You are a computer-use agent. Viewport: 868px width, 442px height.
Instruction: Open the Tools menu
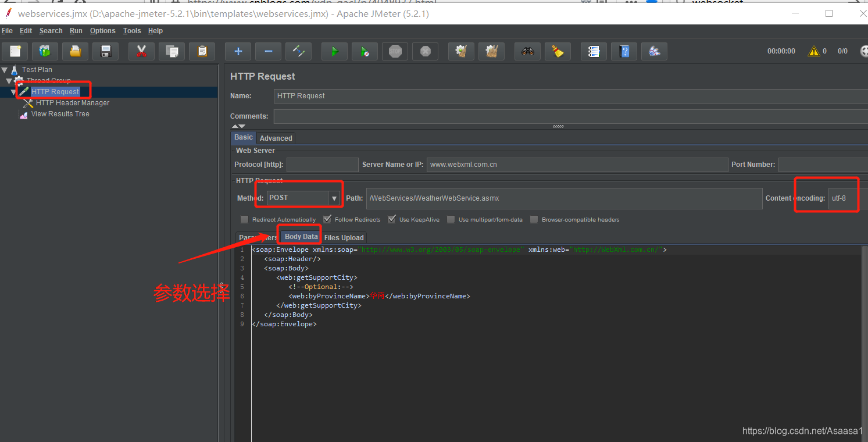coord(132,31)
